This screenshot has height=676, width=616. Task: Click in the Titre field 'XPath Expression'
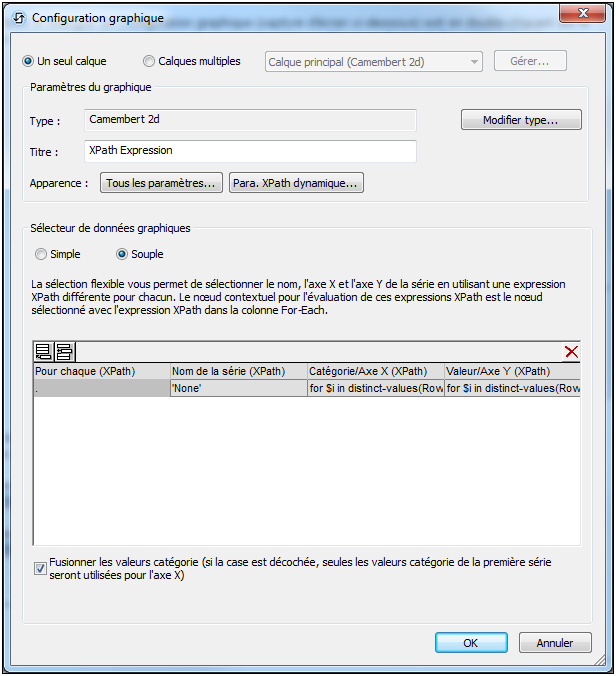[x=250, y=151]
